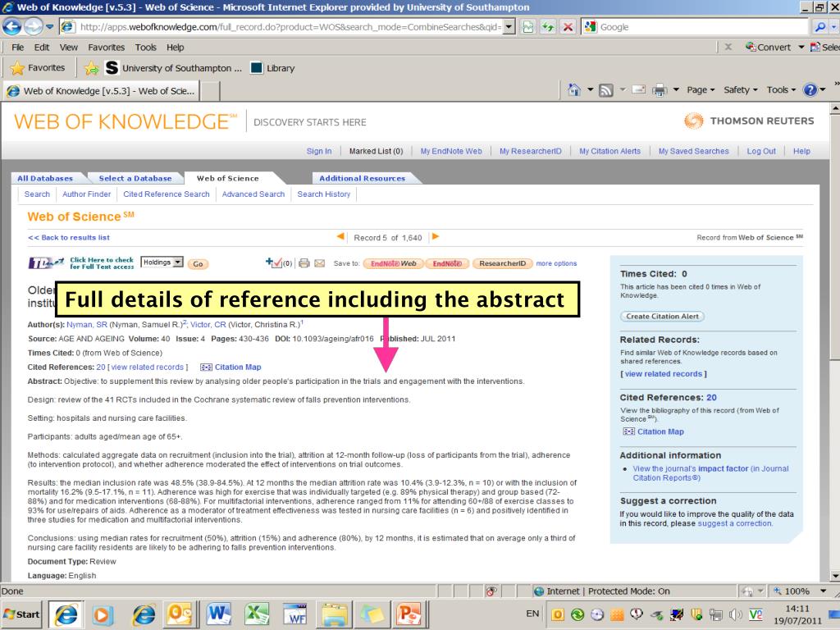Image resolution: width=840 pixels, height=630 pixels.
Task: Switch to the All Databases tab
Action: pyautogui.click(x=45, y=178)
